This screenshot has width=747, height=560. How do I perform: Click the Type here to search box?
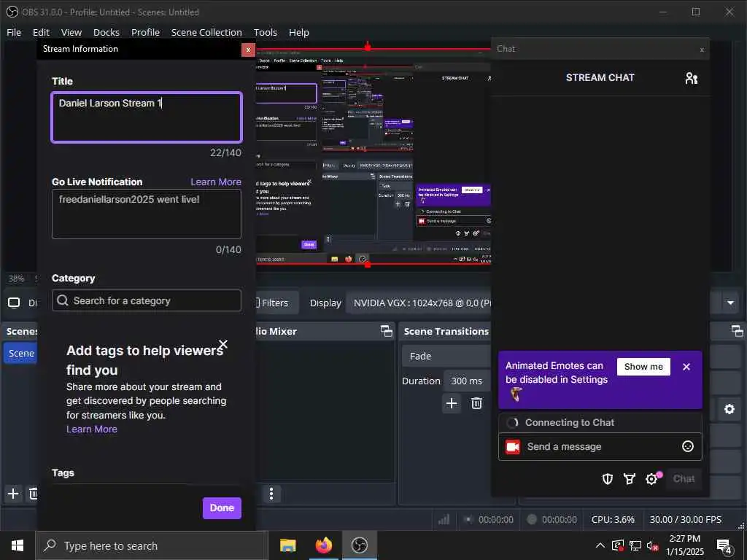152,545
